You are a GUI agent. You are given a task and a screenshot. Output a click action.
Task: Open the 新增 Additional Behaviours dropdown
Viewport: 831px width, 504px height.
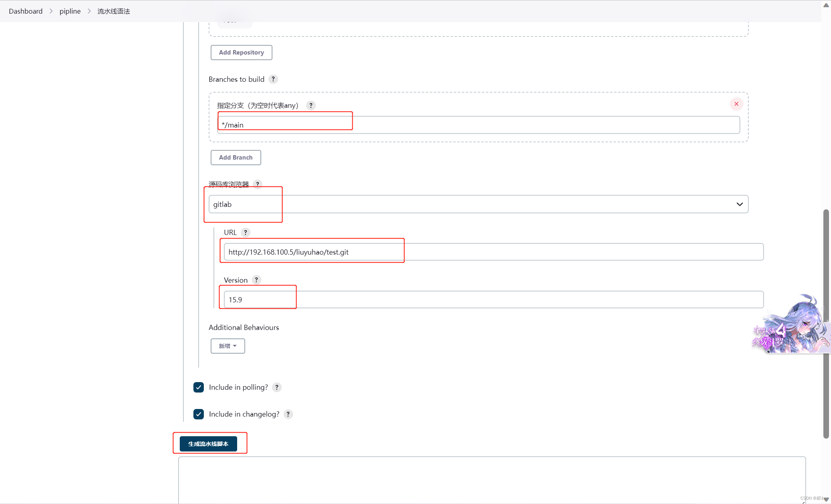(x=228, y=346)
